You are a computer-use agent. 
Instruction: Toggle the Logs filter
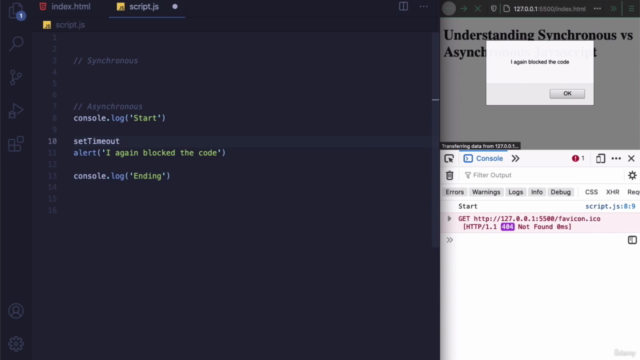(515, 192)
